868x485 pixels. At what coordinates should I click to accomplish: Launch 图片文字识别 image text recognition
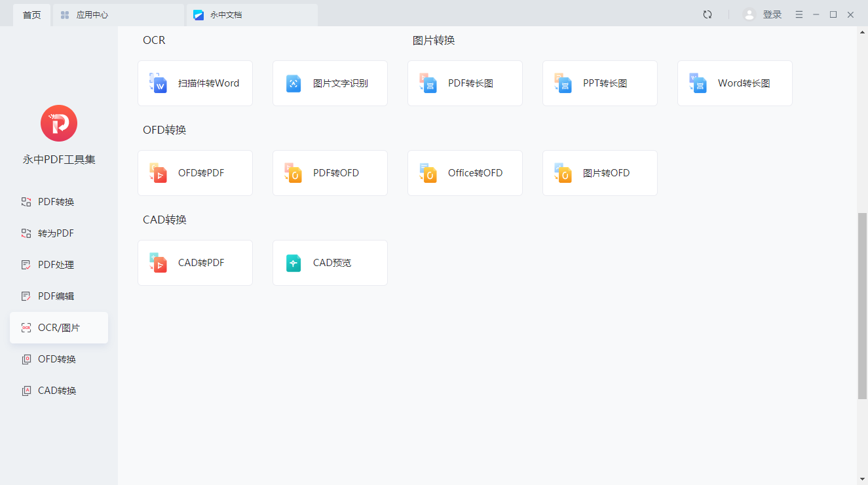[x=330, y=83]
